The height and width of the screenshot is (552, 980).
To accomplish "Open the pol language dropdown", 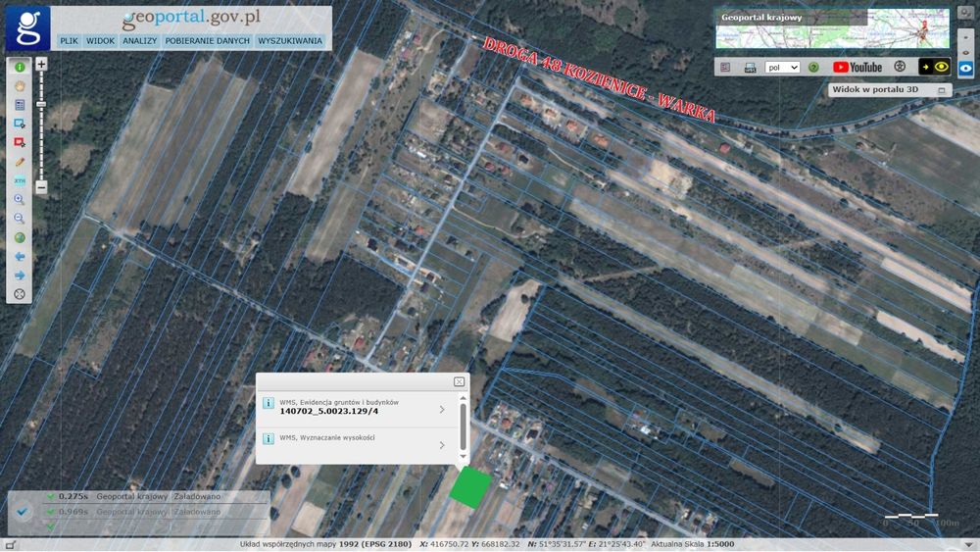I will 782,67.
